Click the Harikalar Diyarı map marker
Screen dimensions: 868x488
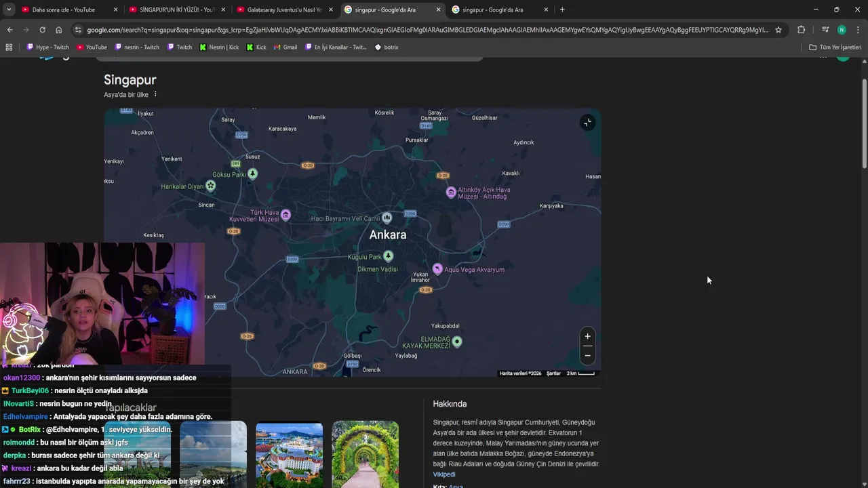[x=211, y=186]
